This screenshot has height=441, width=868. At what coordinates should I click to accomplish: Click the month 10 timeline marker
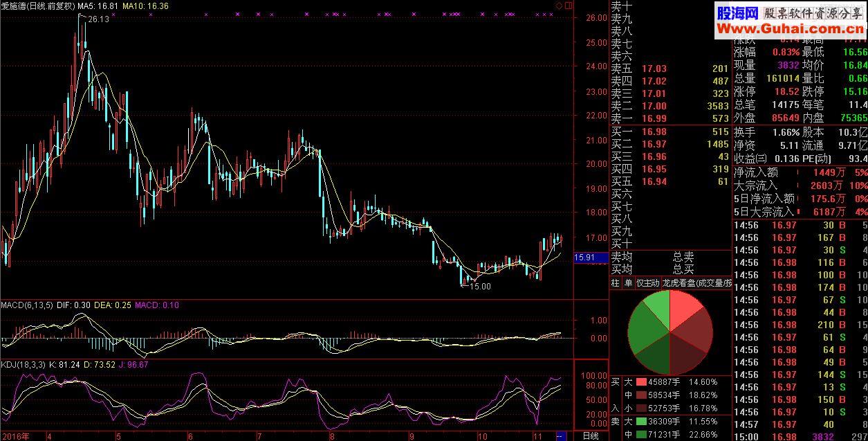click(x=484, y=435)
